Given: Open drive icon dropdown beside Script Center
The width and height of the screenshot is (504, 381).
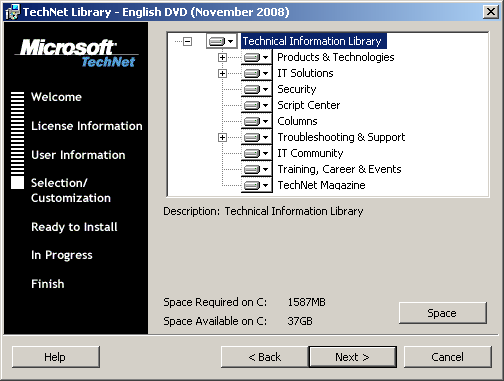Looking at the screenshot, I should pos(257,105).
